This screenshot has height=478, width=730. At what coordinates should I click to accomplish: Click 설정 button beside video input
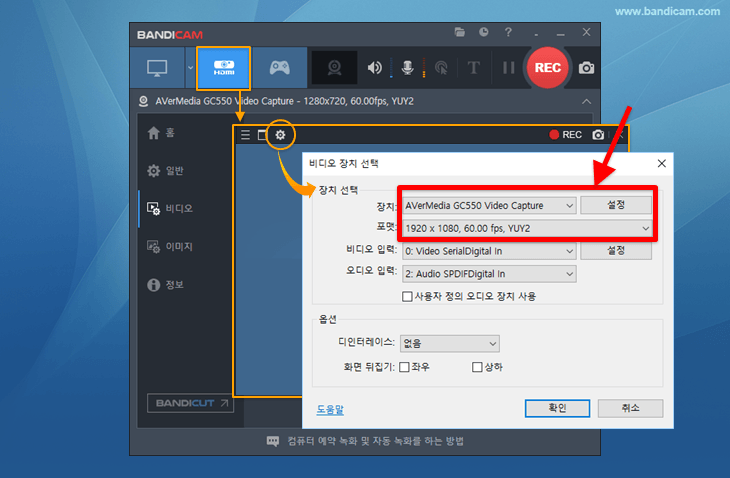[x=616, y=251]
